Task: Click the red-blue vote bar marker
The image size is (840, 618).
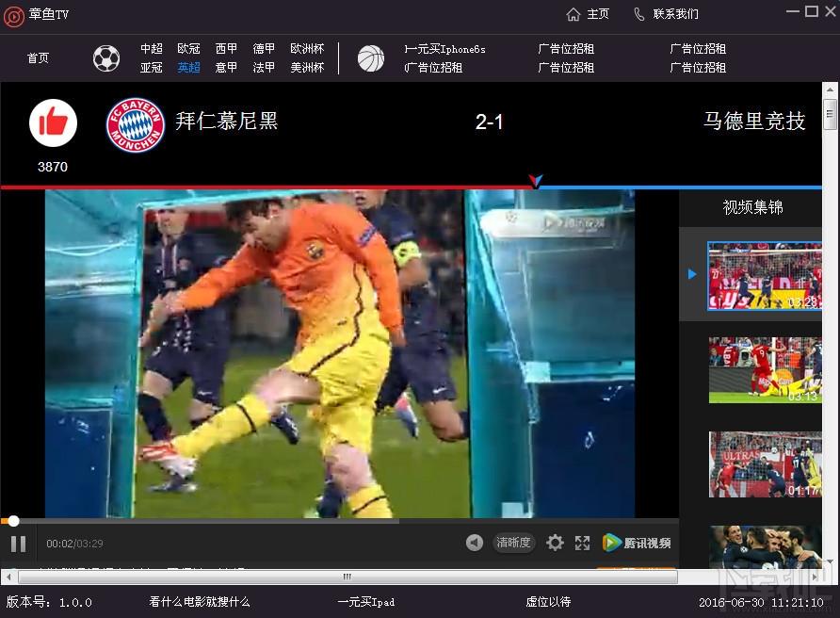Action: click(535, 181)
